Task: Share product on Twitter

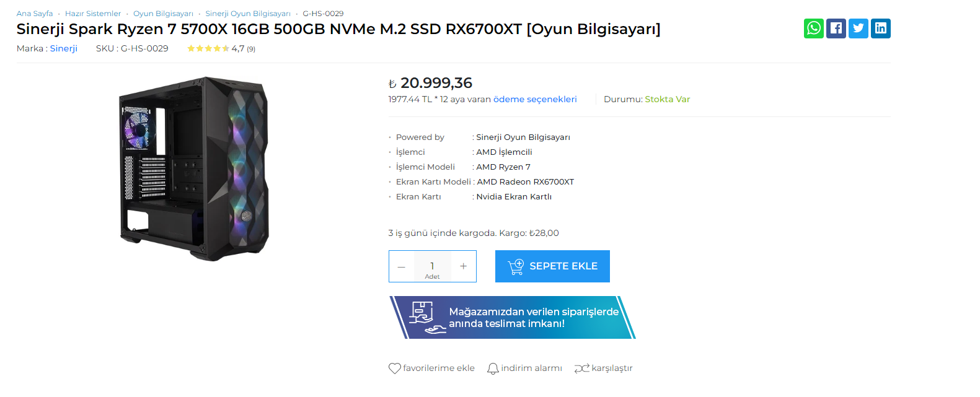Action: point(858,28)
